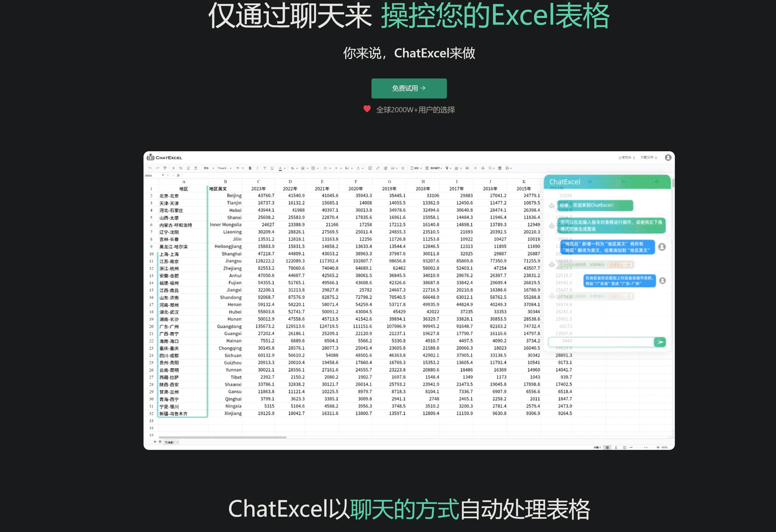Click the fx function icon
776x532 pixels.
(178, 175)
